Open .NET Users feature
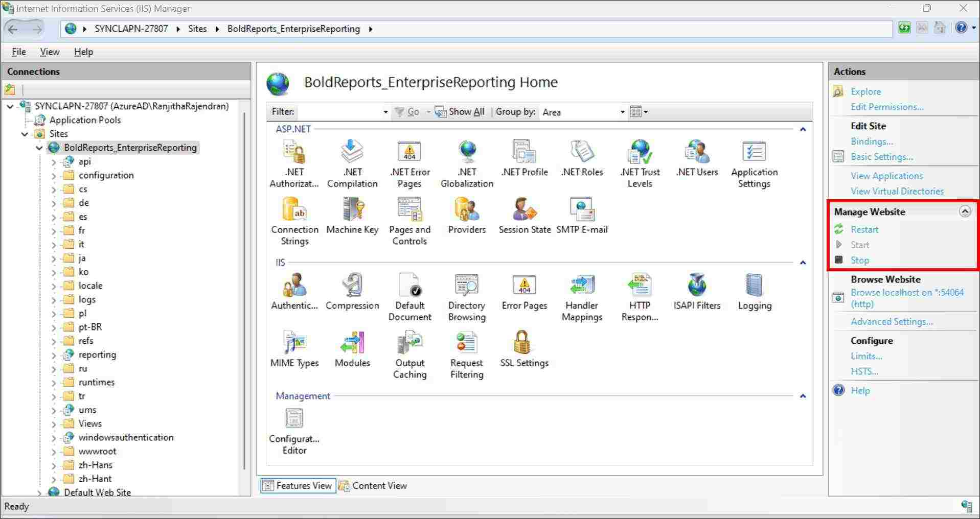The image size is (980, 519). click(697, 158)
